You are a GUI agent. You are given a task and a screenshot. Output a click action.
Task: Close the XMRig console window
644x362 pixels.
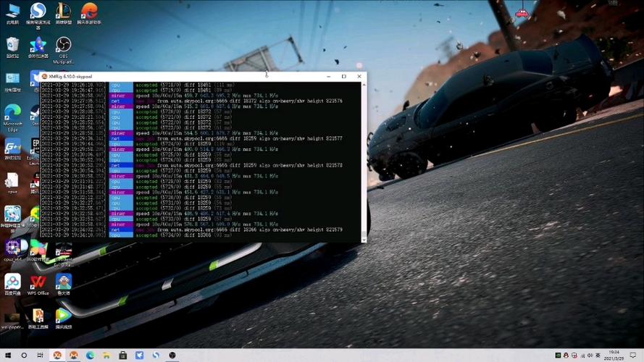coord(359,77)
